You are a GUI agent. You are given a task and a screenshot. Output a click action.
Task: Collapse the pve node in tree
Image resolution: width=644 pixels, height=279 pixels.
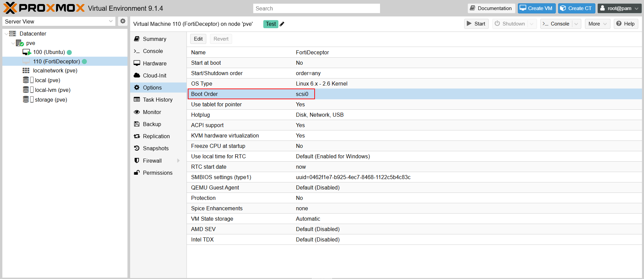tap(13, 43)
